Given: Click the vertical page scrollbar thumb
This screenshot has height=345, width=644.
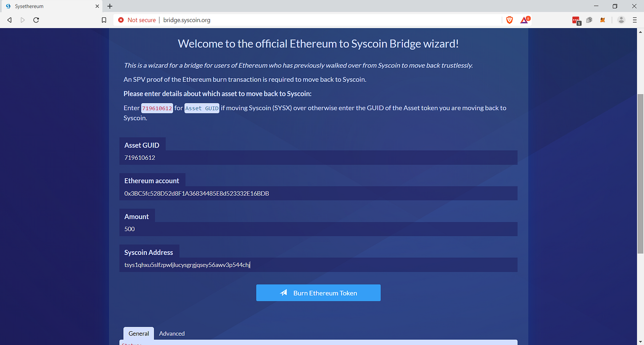Looking at the screenshot, I should (640, 173).
